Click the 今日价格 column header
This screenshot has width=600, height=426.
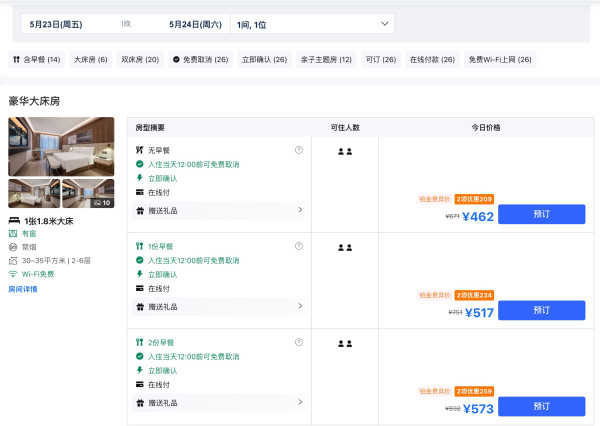[486, 127]
